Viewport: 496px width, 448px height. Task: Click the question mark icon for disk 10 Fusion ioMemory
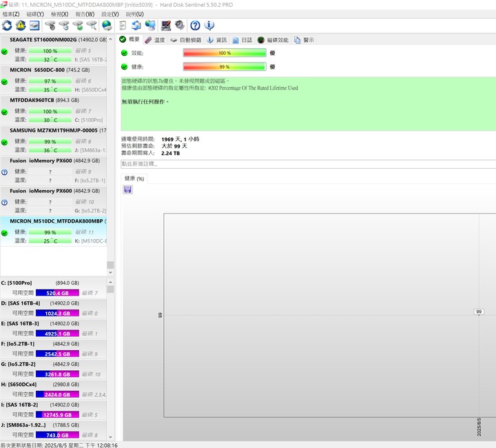pos(4,203)
